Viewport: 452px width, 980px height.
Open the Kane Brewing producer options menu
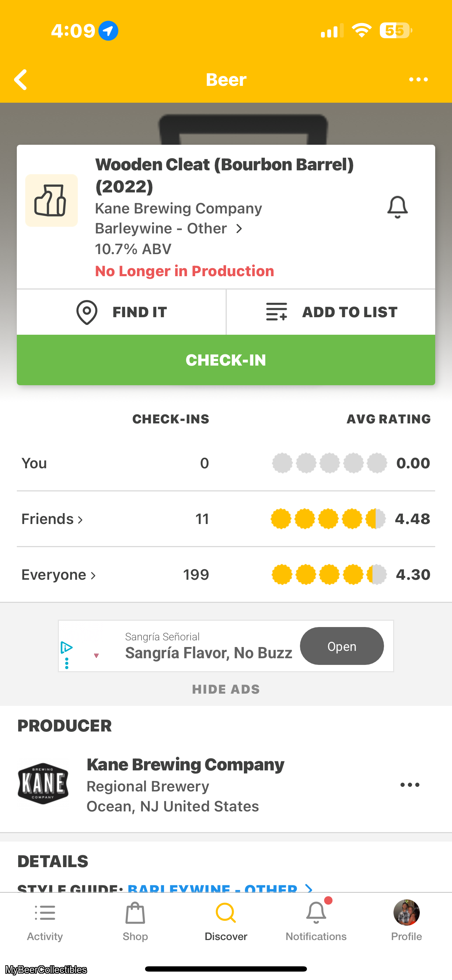[x=410, y=785]
